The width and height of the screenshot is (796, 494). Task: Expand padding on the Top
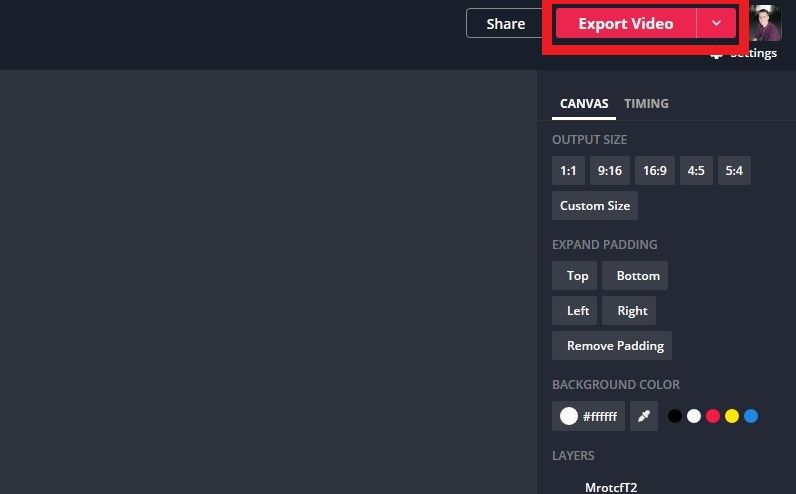pyautogui.click(x=577, y=276)
